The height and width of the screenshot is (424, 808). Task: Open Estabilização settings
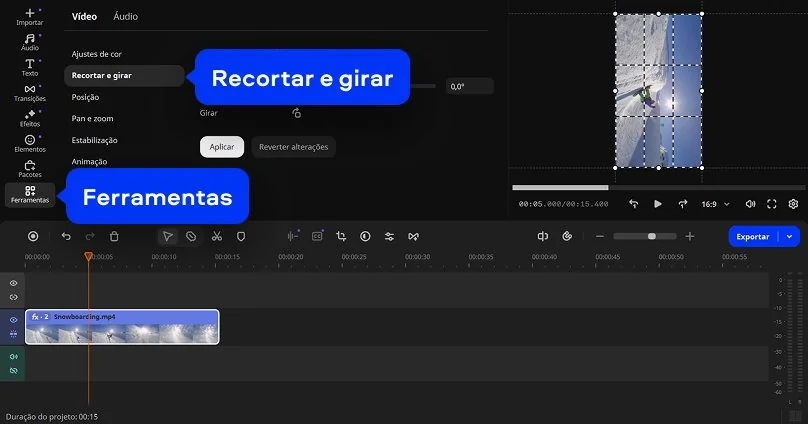tap(94, 140)
